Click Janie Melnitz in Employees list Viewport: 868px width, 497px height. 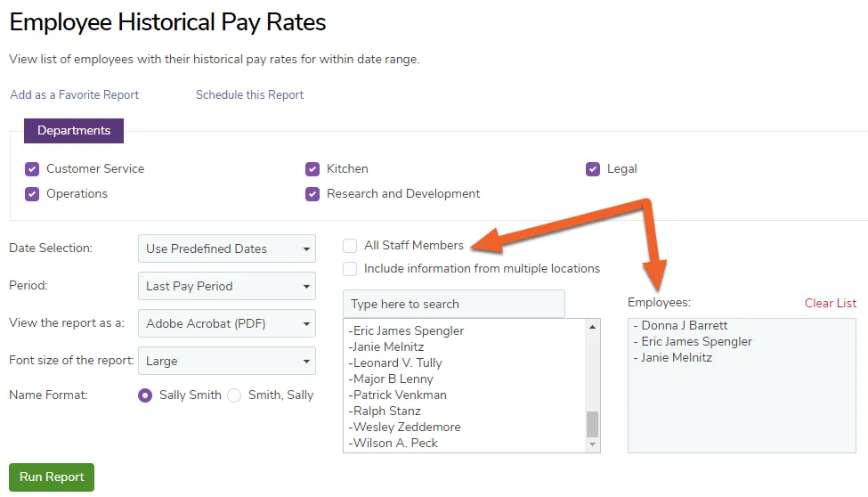pos(673,358)
